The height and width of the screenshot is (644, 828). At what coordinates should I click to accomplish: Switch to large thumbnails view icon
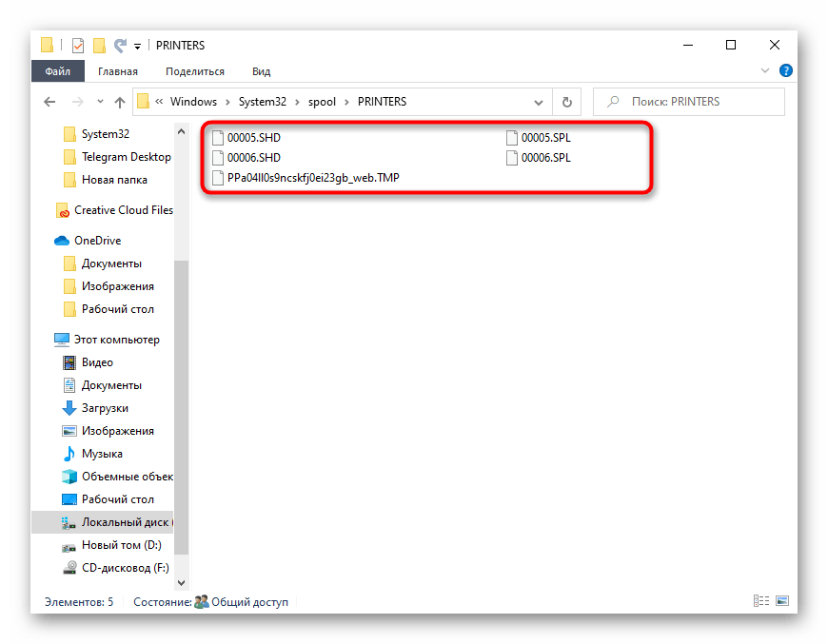782,601
